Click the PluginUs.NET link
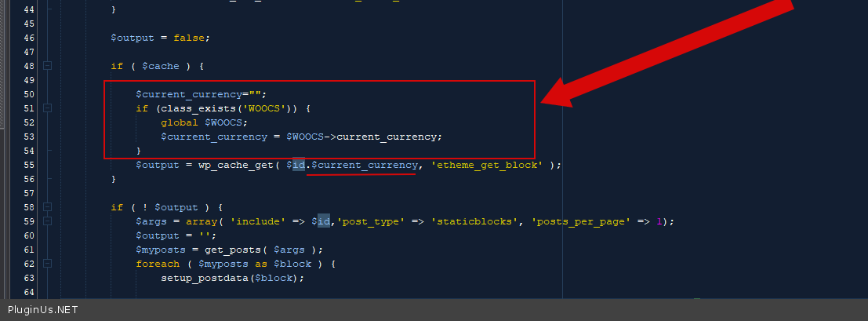The height and width of the screenshot is (321, 868). pyautogui.click(x=43, y=310)
